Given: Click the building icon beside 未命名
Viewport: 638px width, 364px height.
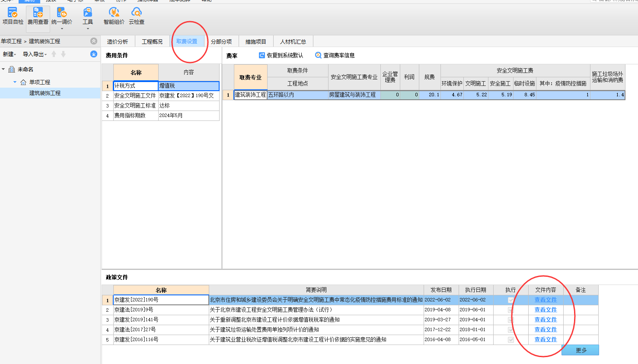Looking at the screenshot, I should coord(12,69).
